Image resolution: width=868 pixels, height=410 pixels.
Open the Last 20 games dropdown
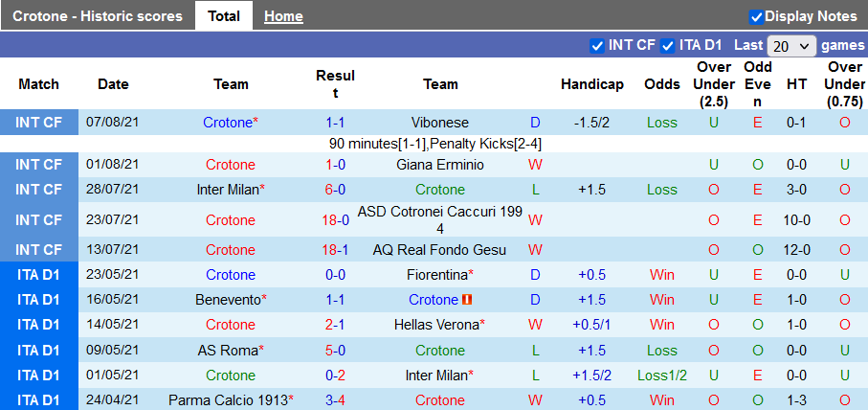pyautogui.click(x=791, y=46)
